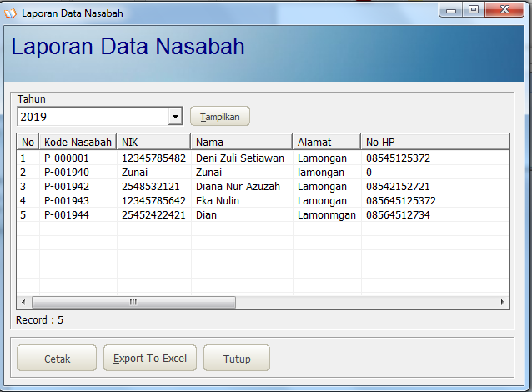532x392 pixels.
Task: Click the name Eka Nulin
Action: 218,201
